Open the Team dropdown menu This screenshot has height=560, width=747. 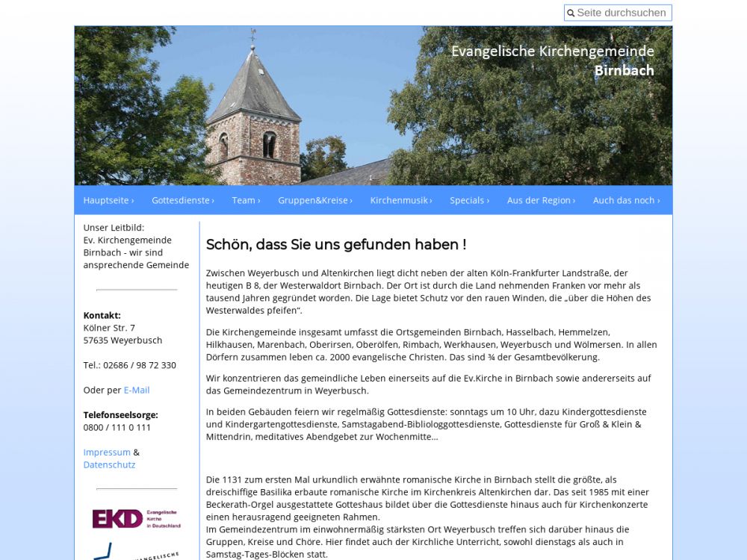tap(246, 200)
